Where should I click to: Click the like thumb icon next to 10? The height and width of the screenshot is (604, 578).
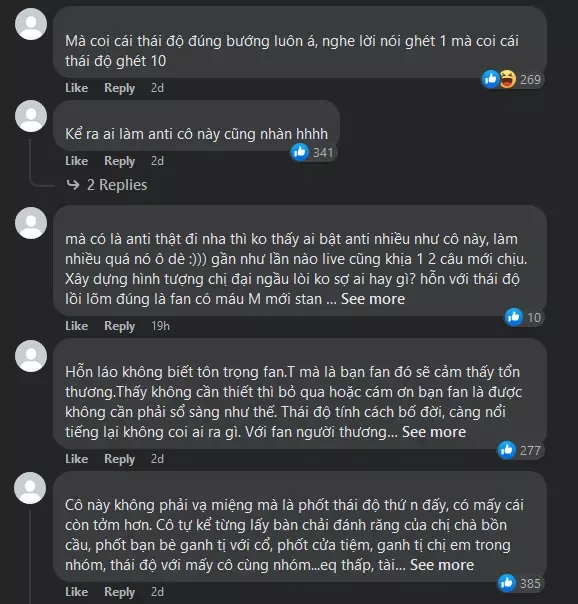point(514,317)
